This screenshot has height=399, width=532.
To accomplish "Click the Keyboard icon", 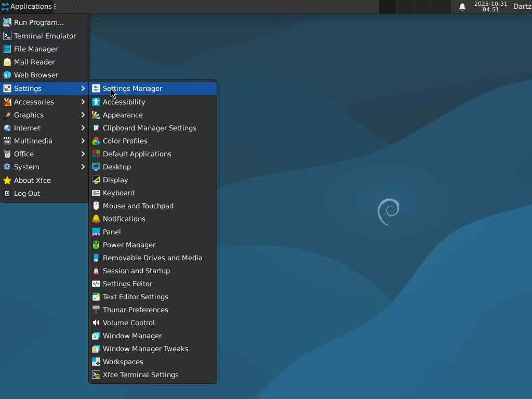I will [x=96, y=193].
